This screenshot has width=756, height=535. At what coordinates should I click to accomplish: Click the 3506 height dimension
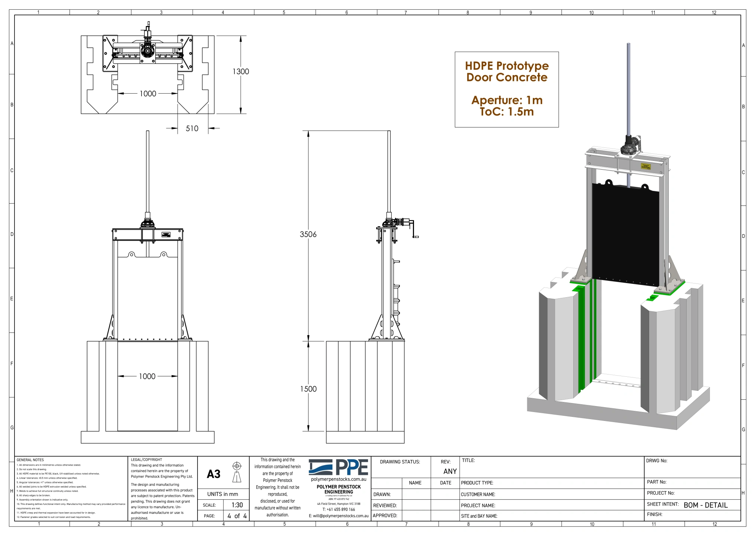(308, 234)
